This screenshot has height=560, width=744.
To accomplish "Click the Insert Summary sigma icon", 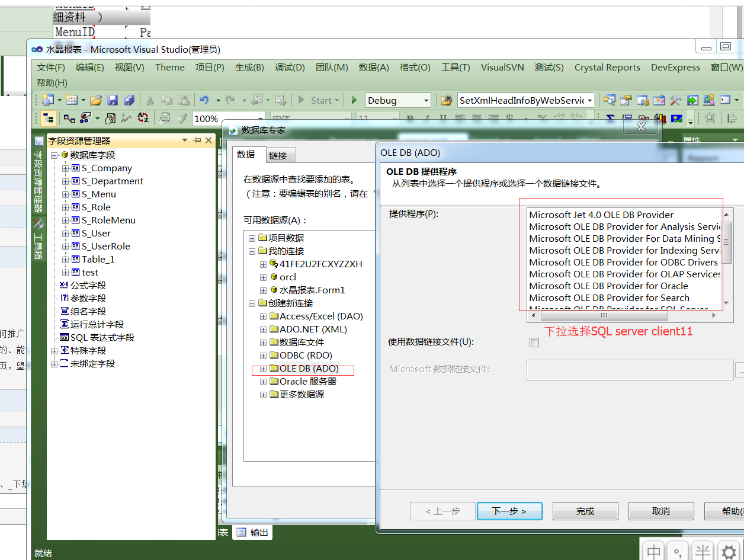I will coord(610,119).
